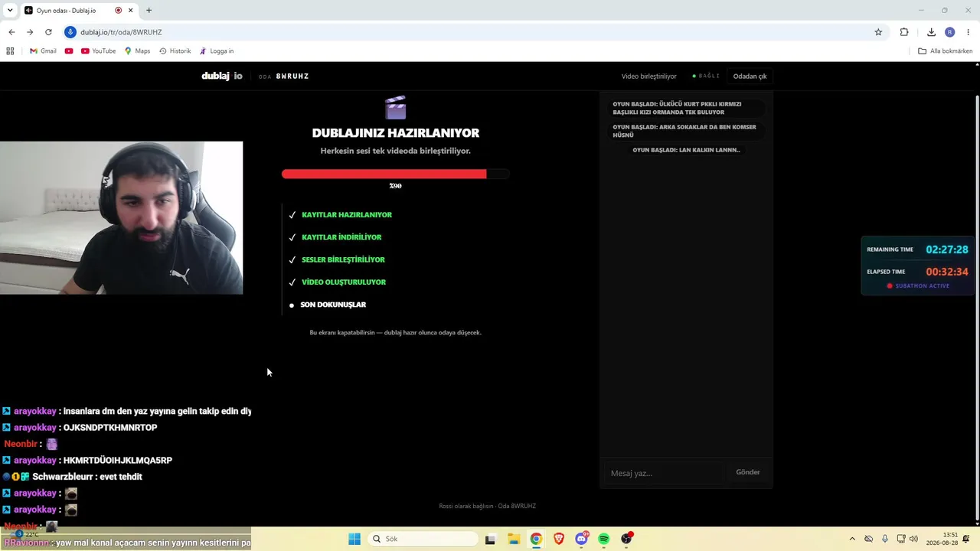Open the browser downloads icon

coord(931,32)
